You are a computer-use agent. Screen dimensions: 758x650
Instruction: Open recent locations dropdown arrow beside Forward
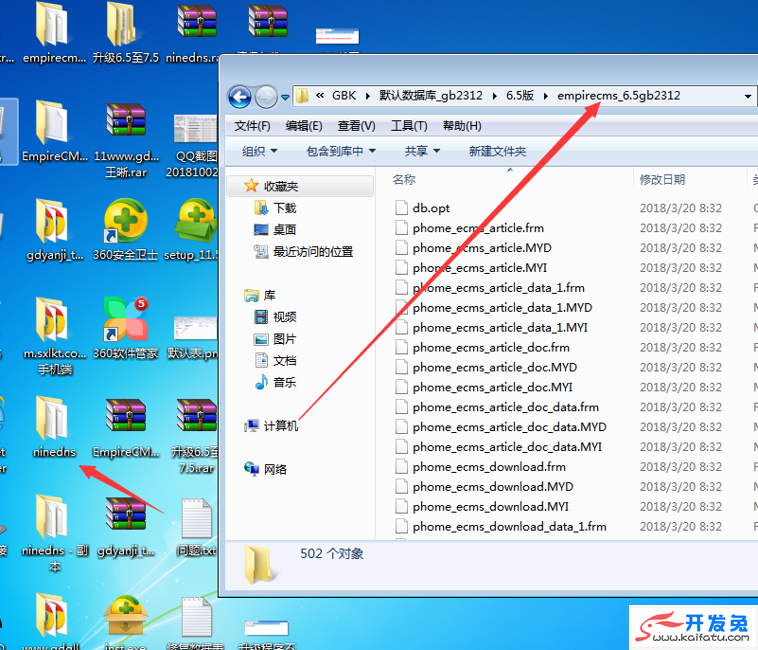[x=285, y=97]
